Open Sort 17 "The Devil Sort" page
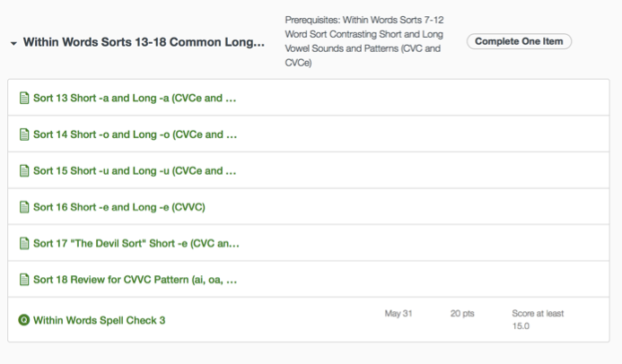Viewport: 622px width, 364px height. coord(136,243)
